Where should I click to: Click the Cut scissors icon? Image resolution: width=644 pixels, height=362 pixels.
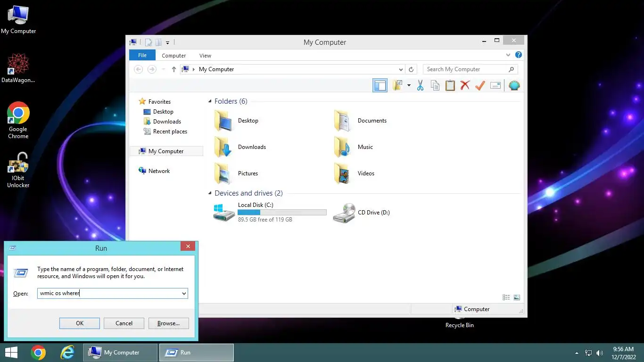pyautogui.click(x=420, y=85)
